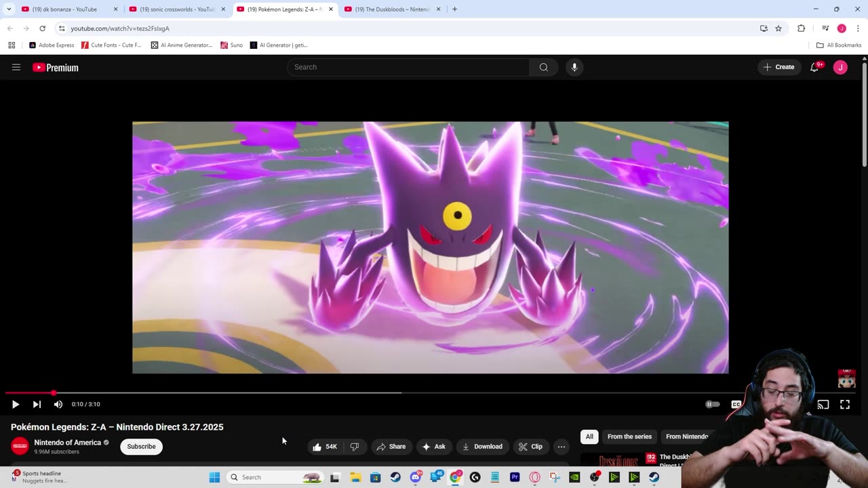
Task: Click the red playhead on the timeline
Action: (x=54, y=392)
